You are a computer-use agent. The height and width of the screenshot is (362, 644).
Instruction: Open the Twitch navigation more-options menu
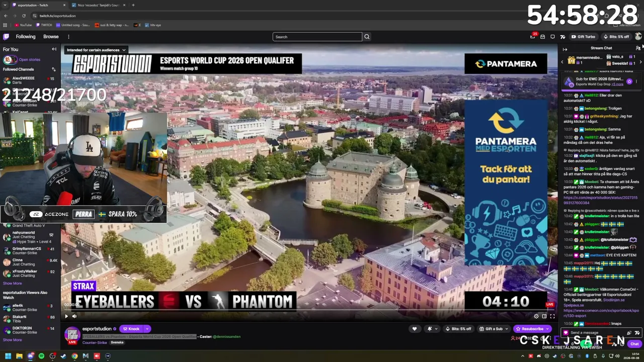[x=68, y=37]
